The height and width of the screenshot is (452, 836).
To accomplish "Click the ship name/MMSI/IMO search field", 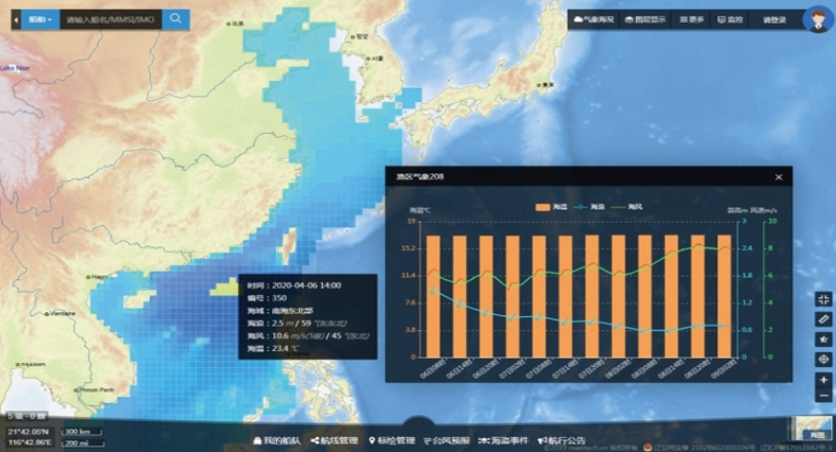I will tap(108, 19).
